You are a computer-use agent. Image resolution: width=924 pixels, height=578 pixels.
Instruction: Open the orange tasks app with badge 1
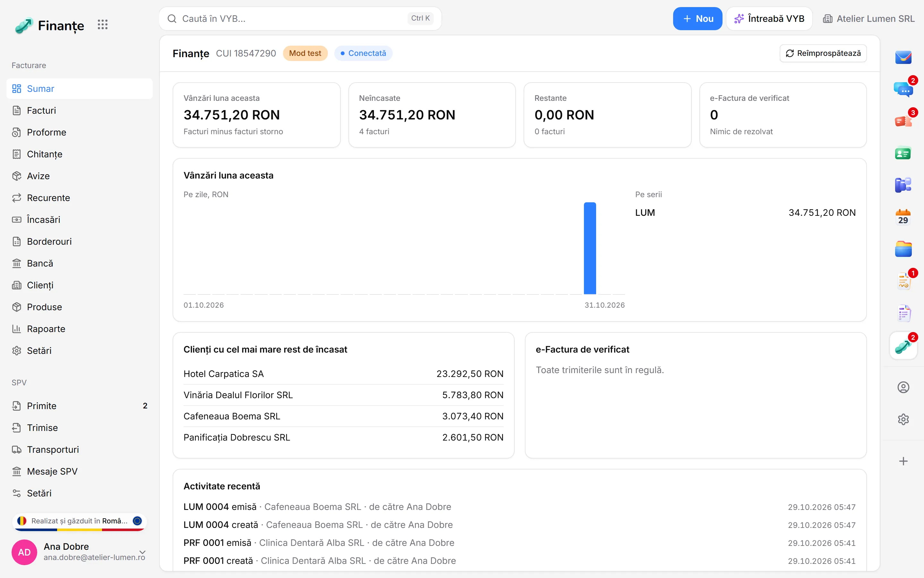[x=903, y=282]
